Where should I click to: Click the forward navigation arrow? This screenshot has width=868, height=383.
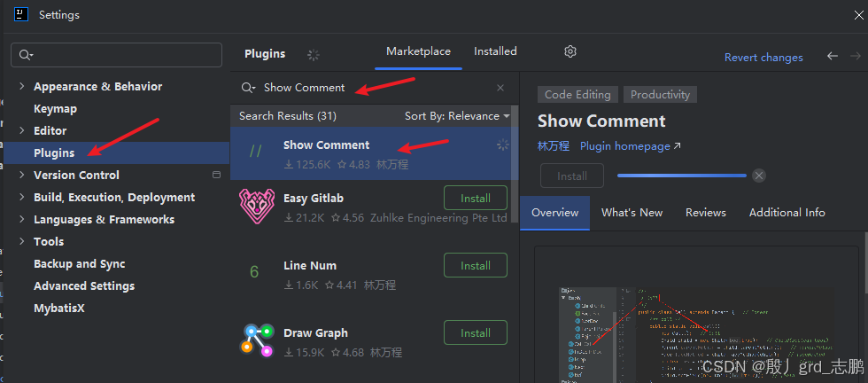[856, 56]
